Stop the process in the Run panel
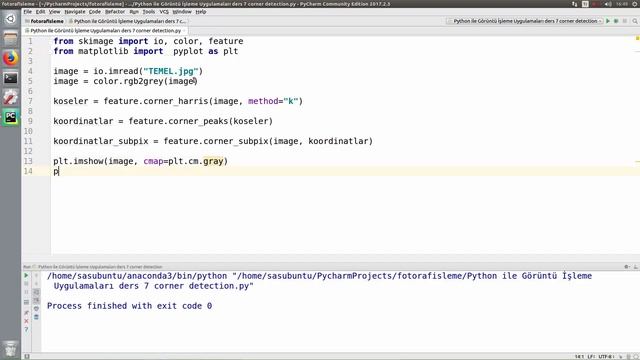The width and height of the screenshot is (640, 360). [26, 284]
